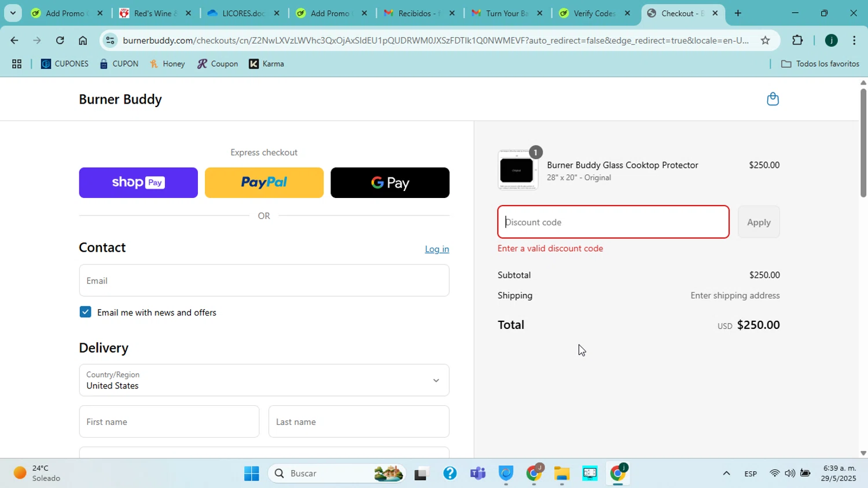Open File Explorer from taskbar
Image resolution: width=868 pixels, height=488 pixels.
pyautogui.click(x=561, y=474)
